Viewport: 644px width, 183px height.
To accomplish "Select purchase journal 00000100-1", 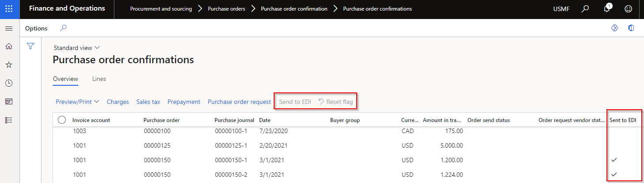I will (230, 131).
